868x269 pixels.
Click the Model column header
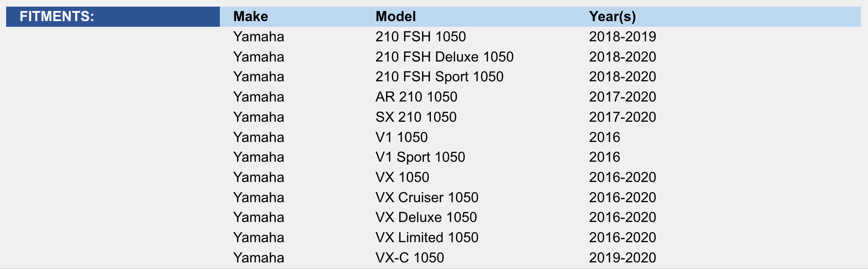395,17
